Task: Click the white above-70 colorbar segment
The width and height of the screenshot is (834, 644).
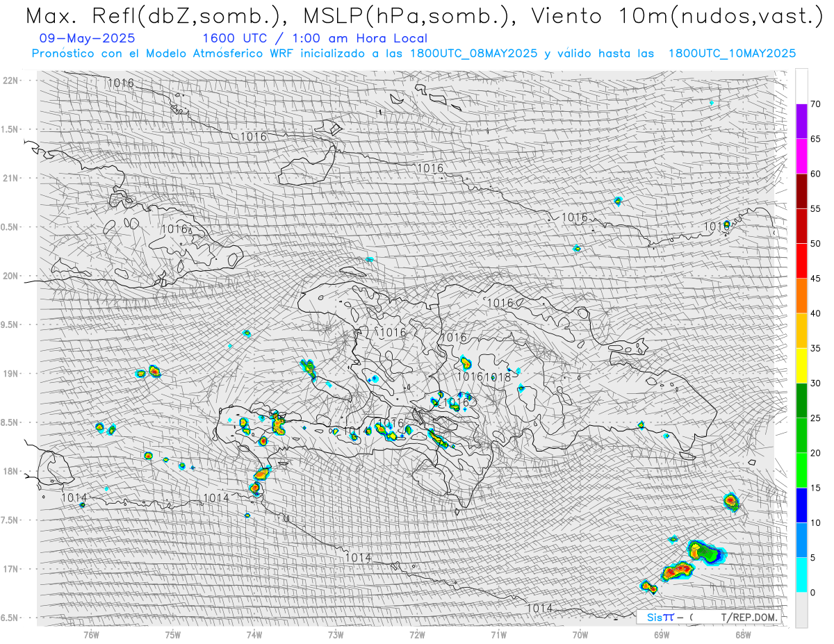Action: coord(801,86)
